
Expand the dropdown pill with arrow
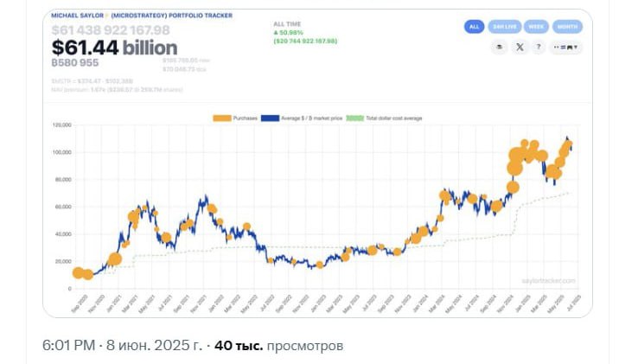point(565,48)
